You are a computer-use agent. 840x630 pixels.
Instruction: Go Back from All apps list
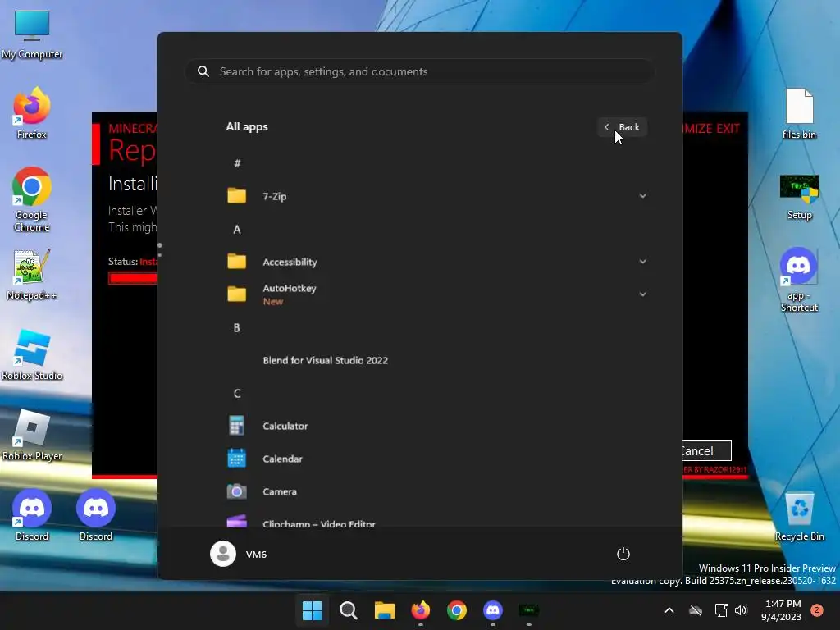pos(622,127)
